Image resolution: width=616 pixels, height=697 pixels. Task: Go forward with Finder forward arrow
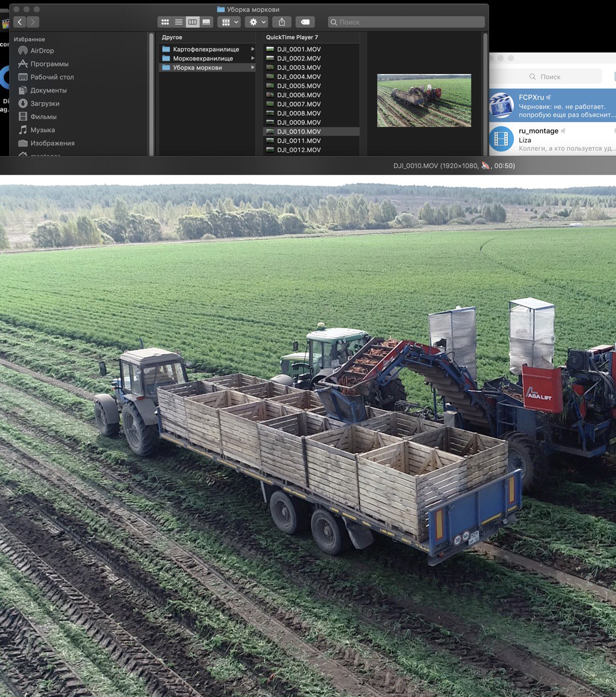(33, 22)
